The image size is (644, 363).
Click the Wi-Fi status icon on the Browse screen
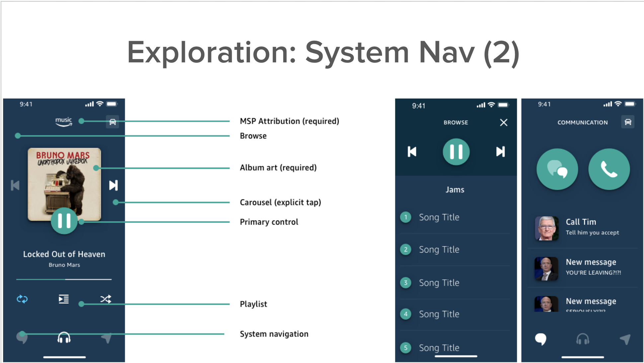tap(491, 105)
